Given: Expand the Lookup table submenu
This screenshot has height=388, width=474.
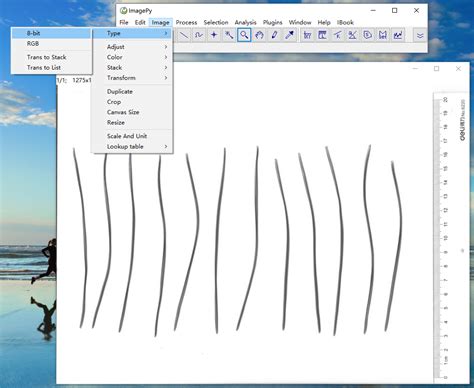Looking at the screenshot, I should (x=132, y=147).
